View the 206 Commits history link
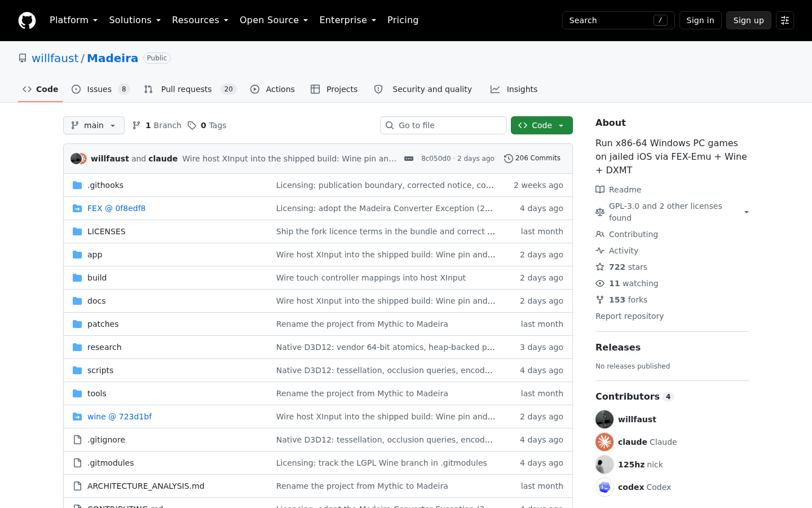Screen dimensions: 812x508 coord(532,159)
